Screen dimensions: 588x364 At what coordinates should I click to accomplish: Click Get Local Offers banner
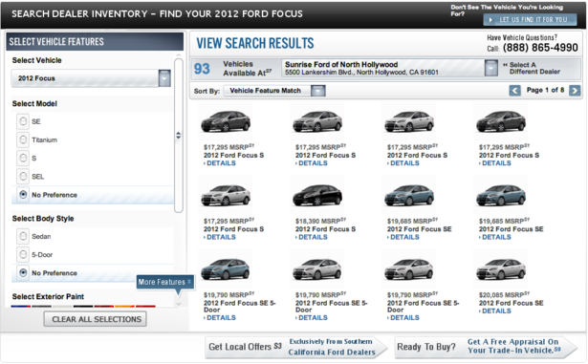(295, 347)
